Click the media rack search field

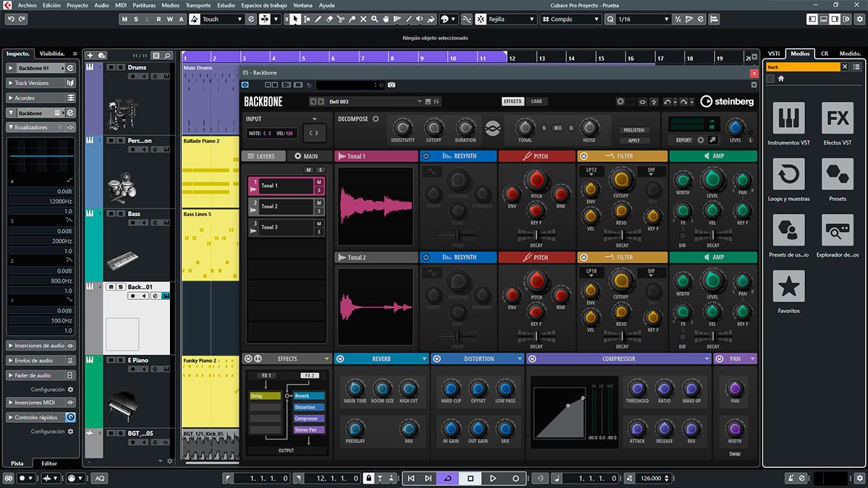tap(802, 67)
